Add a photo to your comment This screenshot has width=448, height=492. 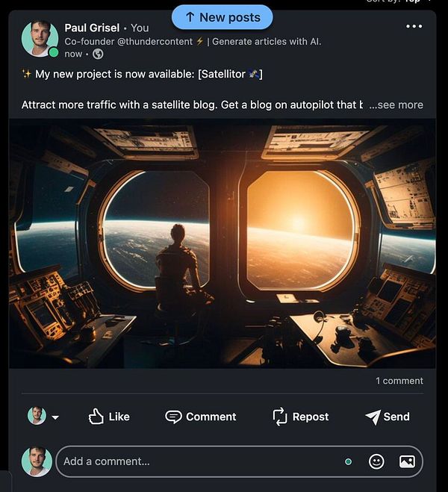[x=407, y=461]
